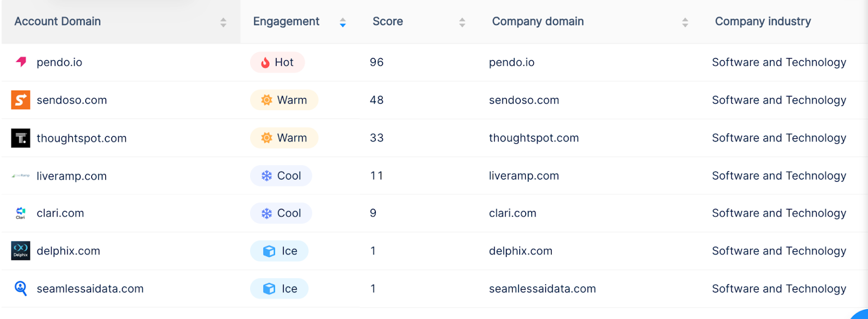Sort by the Score column arrows

tap(462, 22)
